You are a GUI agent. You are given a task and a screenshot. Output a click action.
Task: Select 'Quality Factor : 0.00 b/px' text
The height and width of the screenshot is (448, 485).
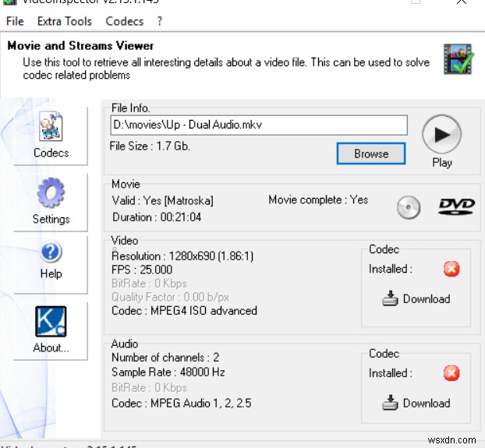(171, 297)
